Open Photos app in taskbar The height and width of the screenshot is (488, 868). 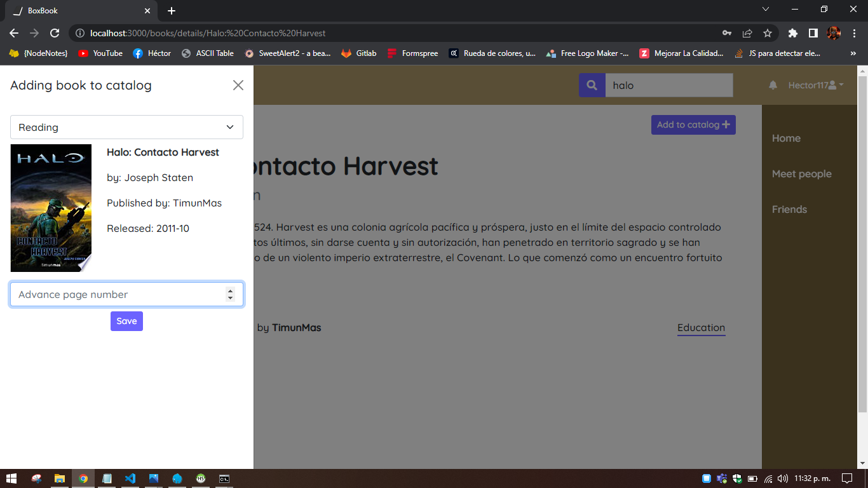(154, 478)
